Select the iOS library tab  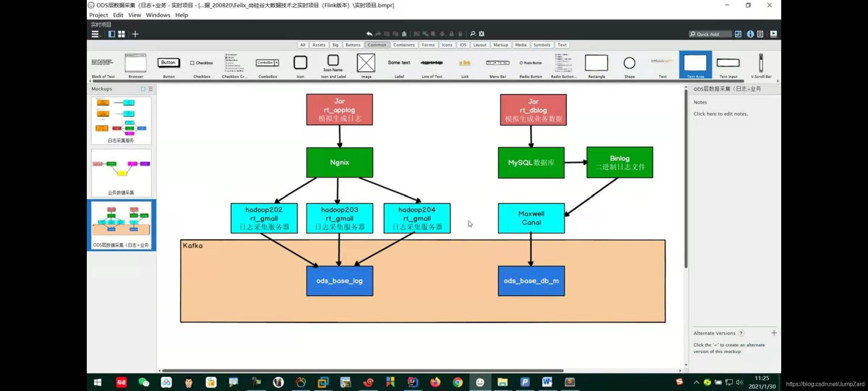tap(463, 45)
